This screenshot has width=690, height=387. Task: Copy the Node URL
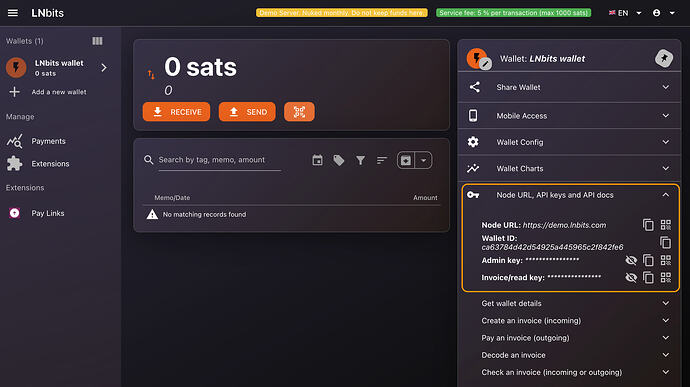[648, 225]
